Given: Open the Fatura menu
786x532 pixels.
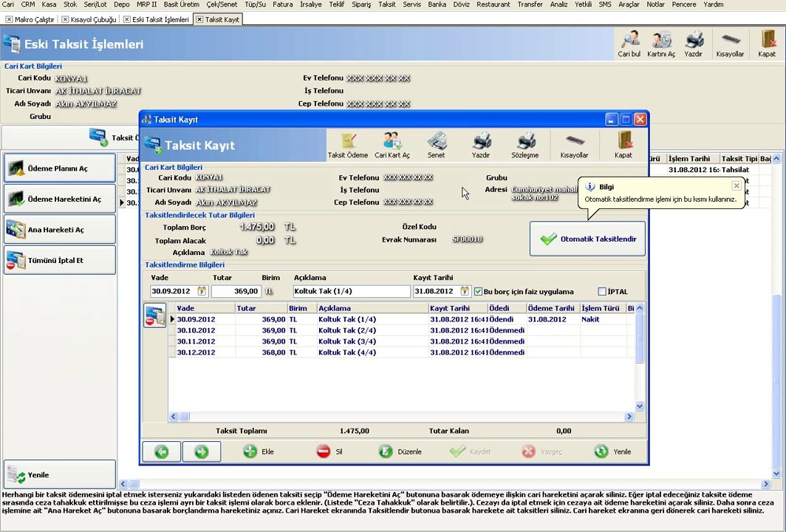Looking at the screenshot, I should pos(283,4).
